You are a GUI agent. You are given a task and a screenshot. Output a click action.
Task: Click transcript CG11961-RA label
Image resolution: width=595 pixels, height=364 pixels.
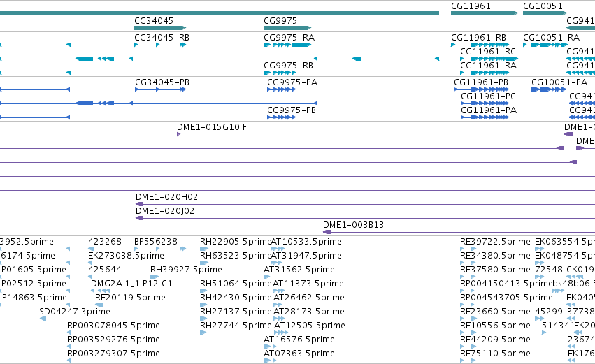coord(488,66)
